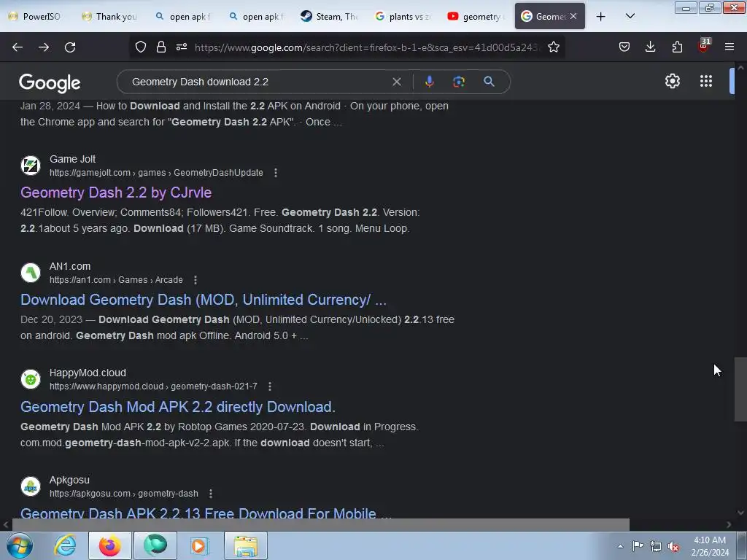747x560 pixels.
Task: Bookmark this page with the star
Action: click(554, 47)
